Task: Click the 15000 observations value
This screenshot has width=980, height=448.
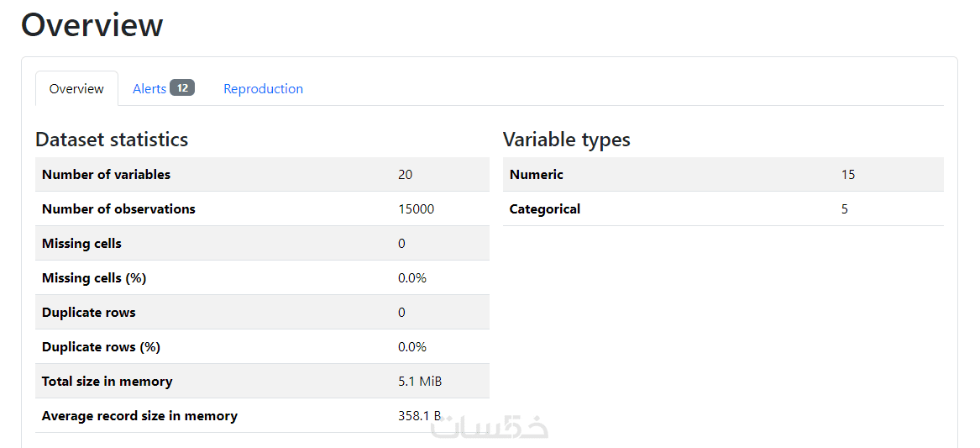Action: tap(416, 209)
